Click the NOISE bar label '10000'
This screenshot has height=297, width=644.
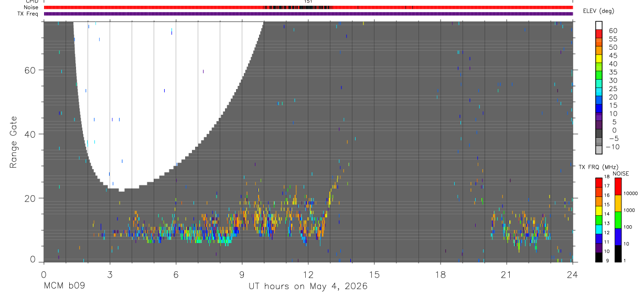[x=631, y=193]
